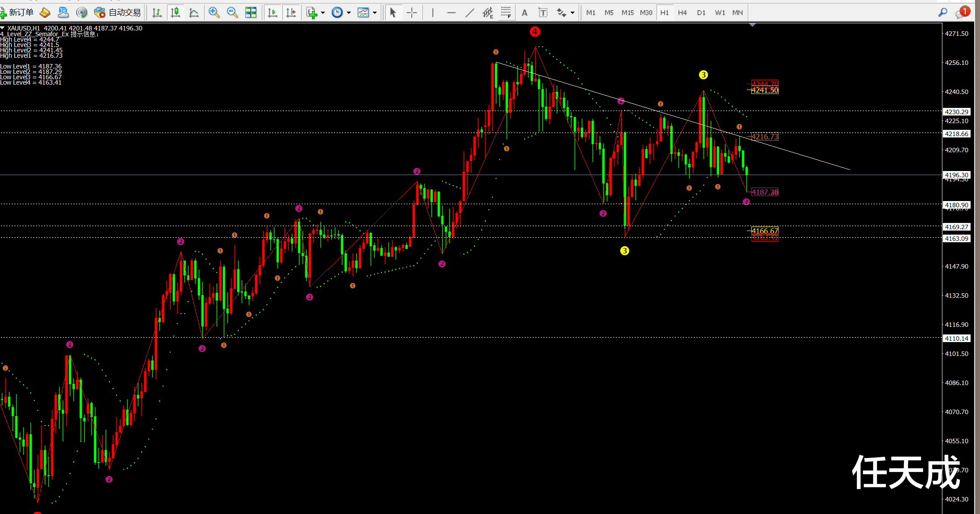Select the Fibonacci retracement tool

[x=506, y=13]
